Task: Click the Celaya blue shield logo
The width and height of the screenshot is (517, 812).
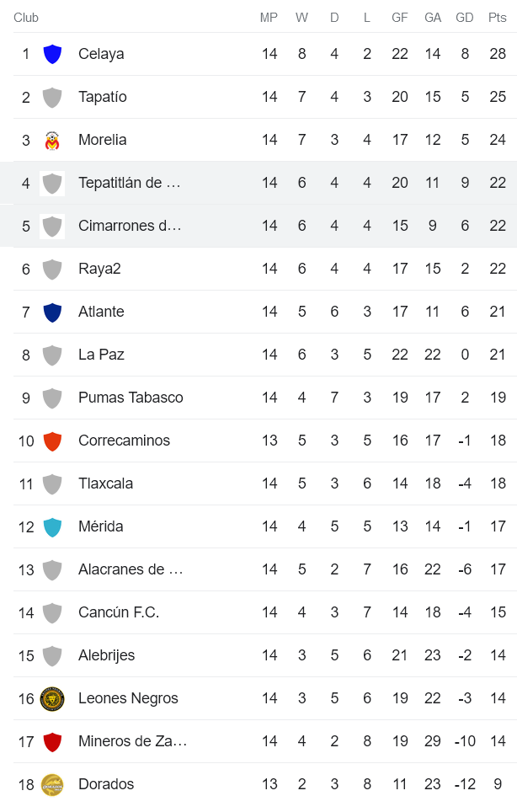Action: tap(52, 54)
